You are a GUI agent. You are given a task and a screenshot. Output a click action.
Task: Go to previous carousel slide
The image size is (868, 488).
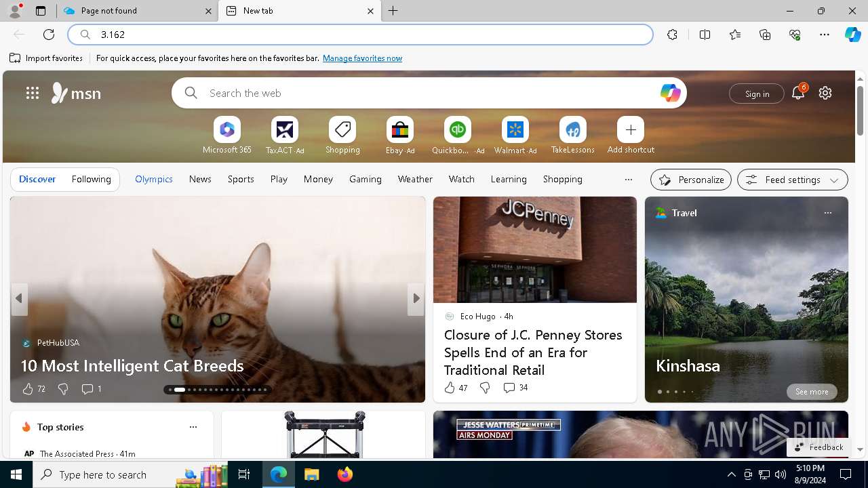[x=19, y=298]
